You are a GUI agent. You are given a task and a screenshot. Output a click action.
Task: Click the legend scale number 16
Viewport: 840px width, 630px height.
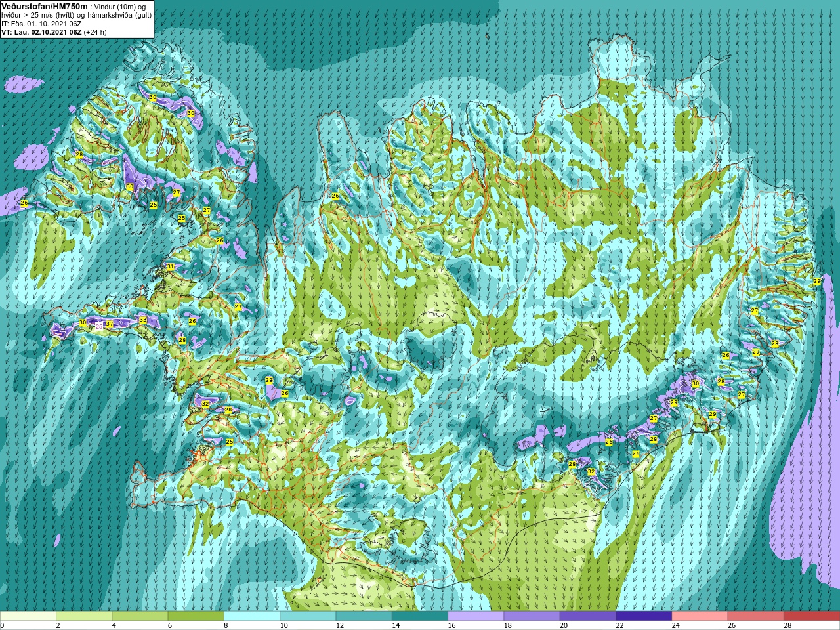451,625
